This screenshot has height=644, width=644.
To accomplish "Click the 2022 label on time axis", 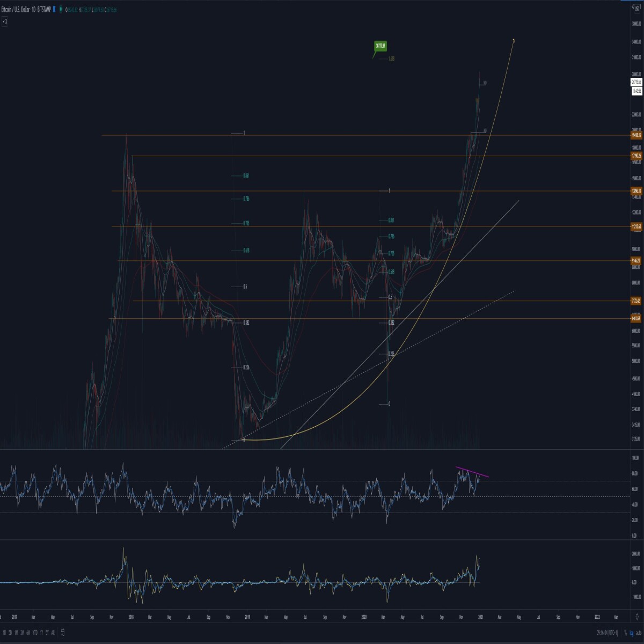I will point(597,617).
